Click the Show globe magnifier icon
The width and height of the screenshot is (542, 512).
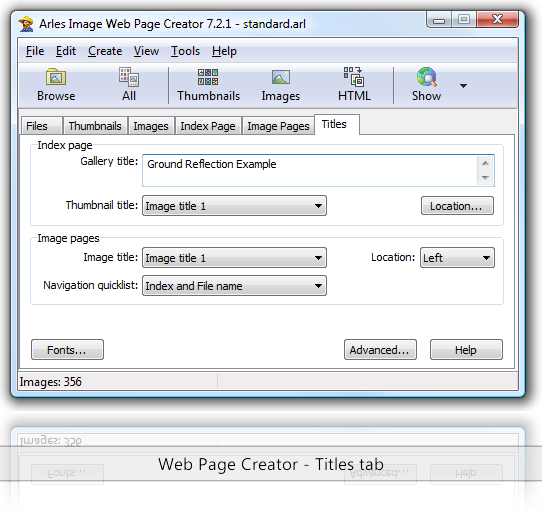[x=427, y=77]
